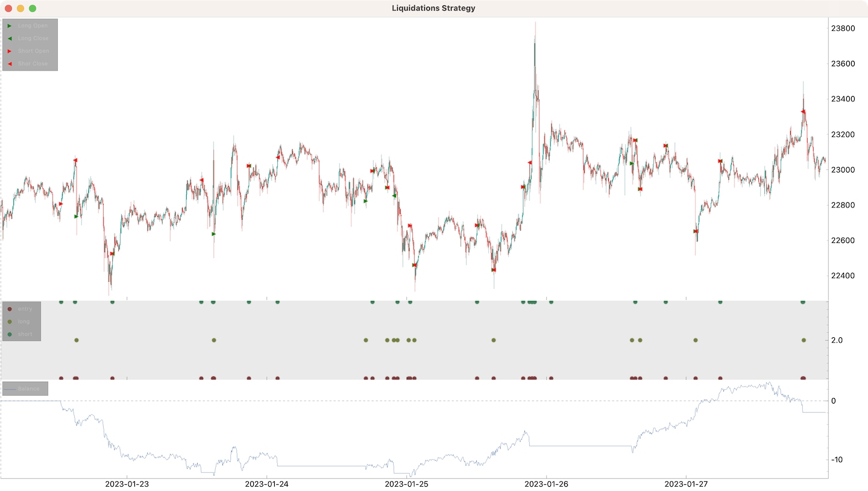Toggle the Balance legend line sample

coord(10,389)
